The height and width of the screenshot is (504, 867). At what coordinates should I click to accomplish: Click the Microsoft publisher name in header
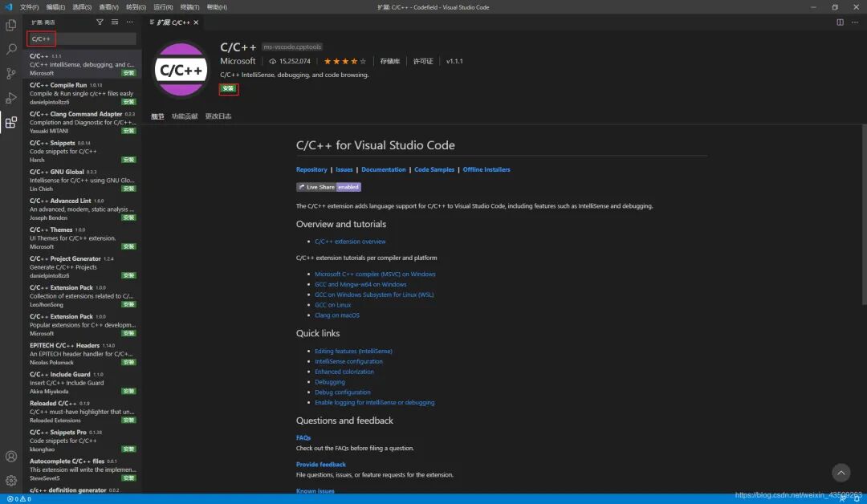pos(238,61)
